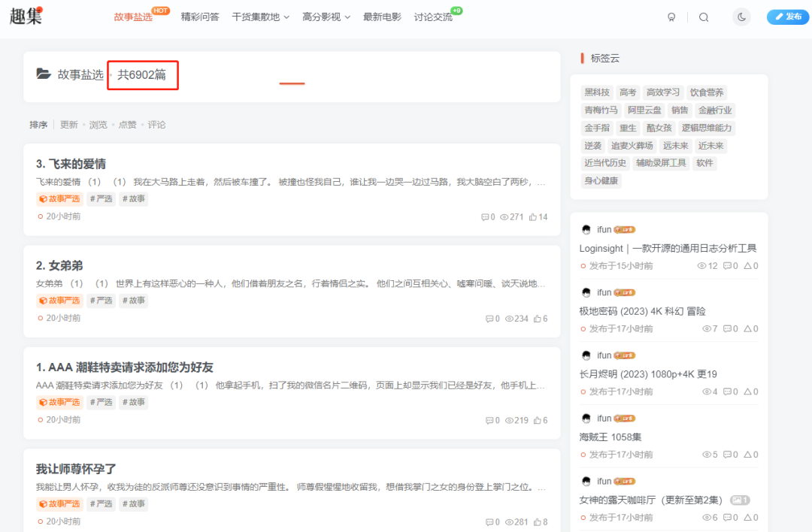Click the folder icon beside 故事盐选 heading

pyautogui.click(x=44, y=75)
